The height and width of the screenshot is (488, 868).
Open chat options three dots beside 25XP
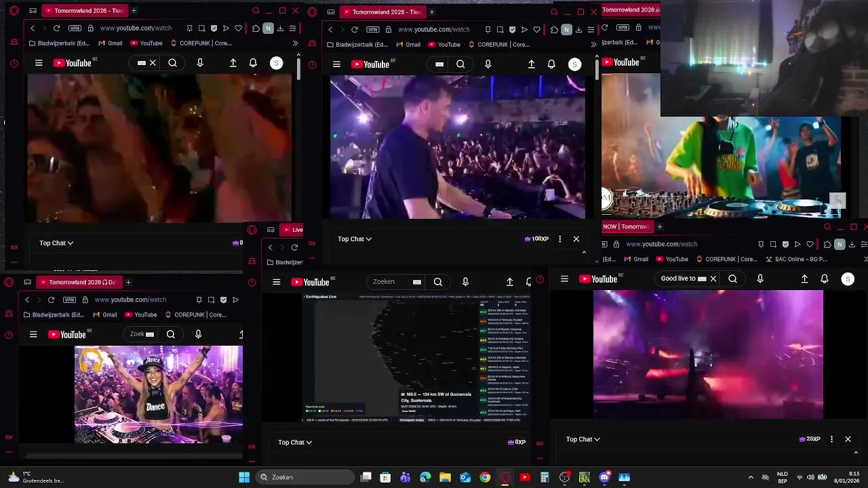(x=831, y=439)
